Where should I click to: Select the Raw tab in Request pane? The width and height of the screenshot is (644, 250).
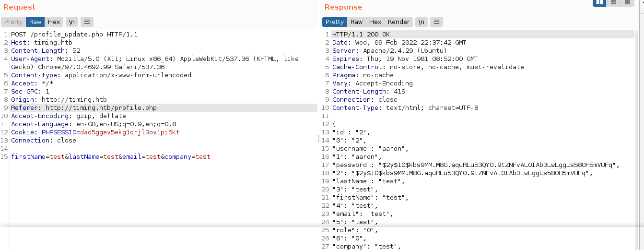point(35,22)
